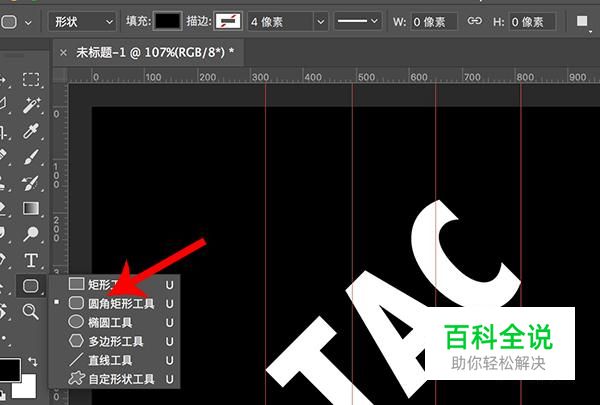Swap foreground and background colors
600x405 pixels.
[33, 361]
